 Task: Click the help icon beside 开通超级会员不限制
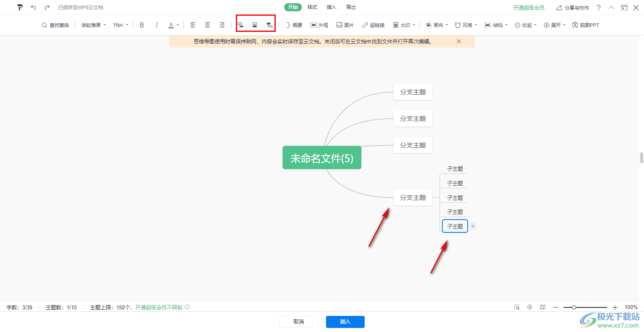(x=188, y=307)
